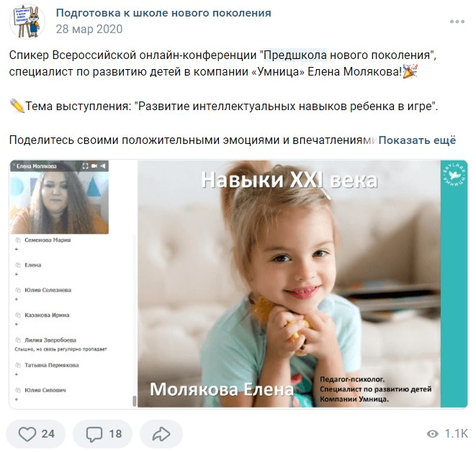Image resolution: width=476 pixels, height=452 pixels.
Task: Click fullscreen icon in speaker video header
Action: click(x=85, y=166)
